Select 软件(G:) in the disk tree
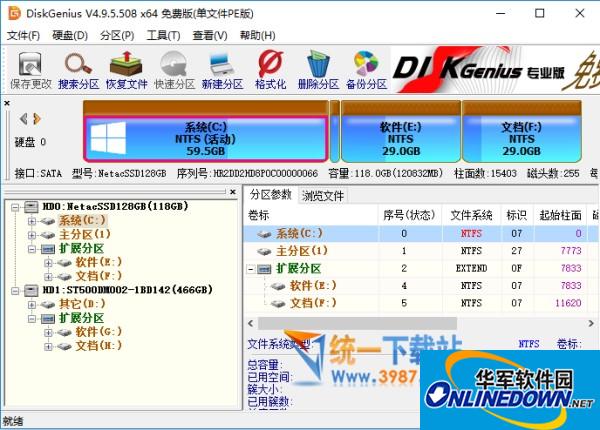 point(99,332)
